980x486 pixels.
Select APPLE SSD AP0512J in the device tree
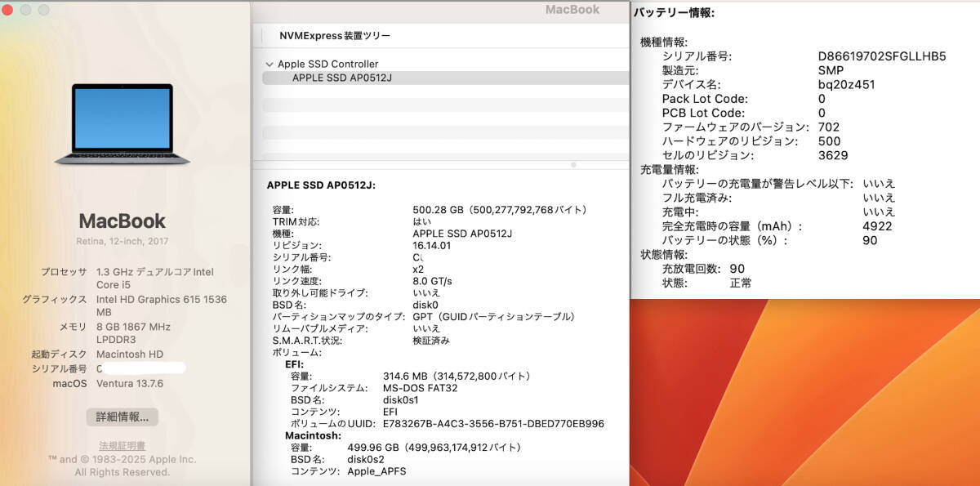(x=343, y=78)
